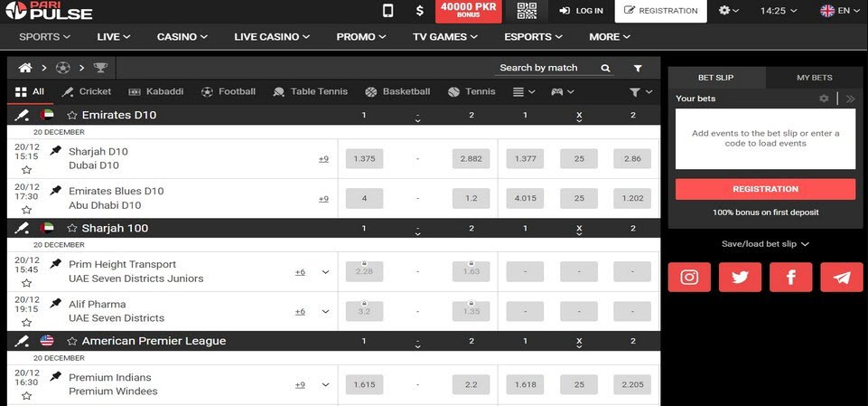Click the Your bets empty slip area
Image resolution: width=868 pixels, height=406 pixels.
coord(766,138)
